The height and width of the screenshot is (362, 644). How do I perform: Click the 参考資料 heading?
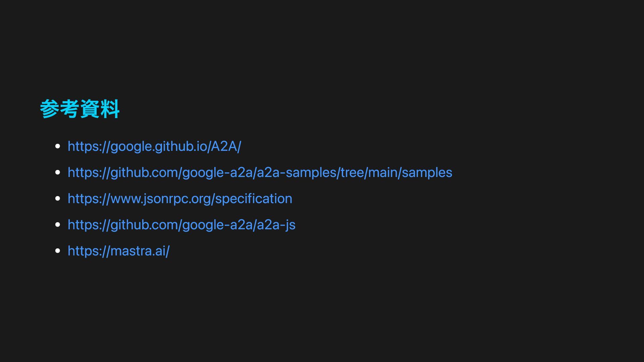point(80,109)
